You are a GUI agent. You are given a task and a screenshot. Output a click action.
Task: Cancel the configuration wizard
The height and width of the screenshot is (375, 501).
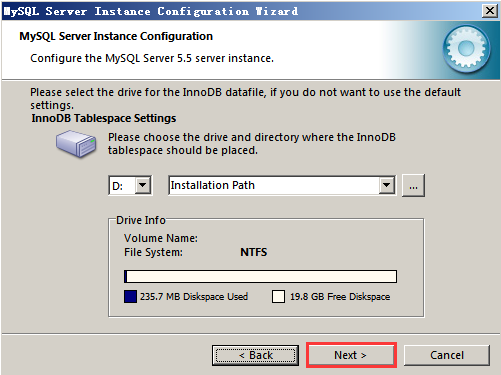coord(447,355)
